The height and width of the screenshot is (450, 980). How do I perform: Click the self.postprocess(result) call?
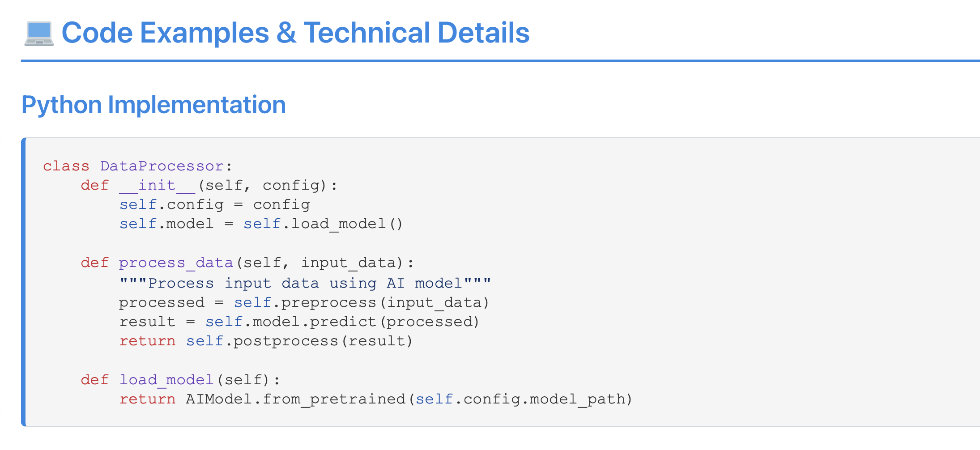pyautogui.click(x=299, y=341)
